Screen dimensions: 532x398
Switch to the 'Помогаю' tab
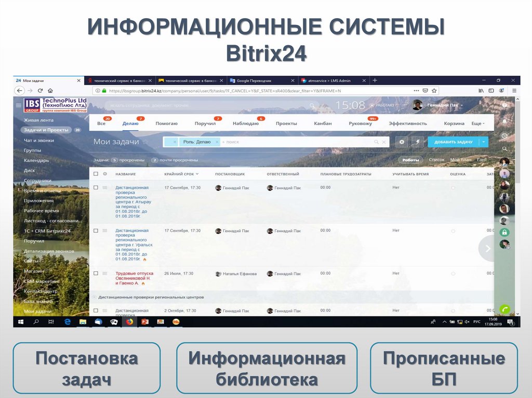pos(166,123)
